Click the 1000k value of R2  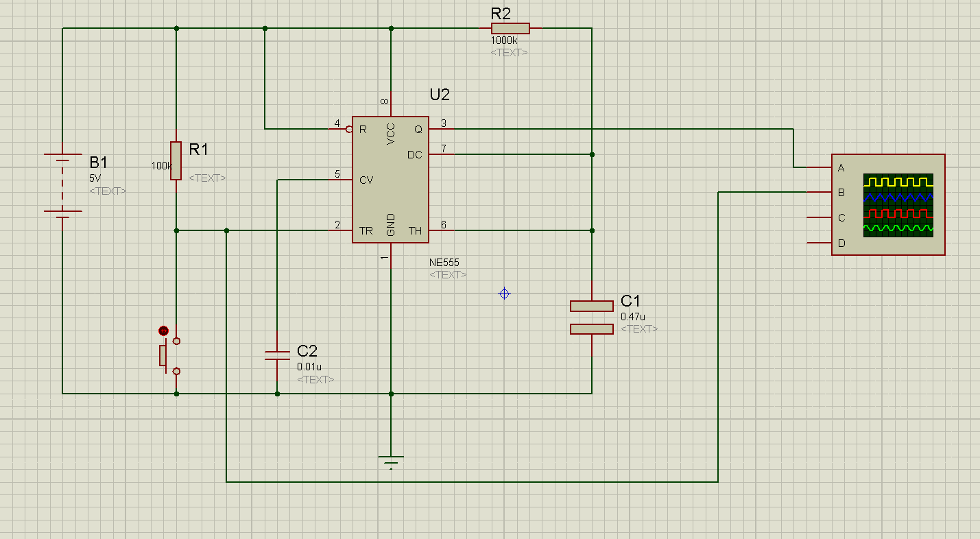(x=503, y=41)
